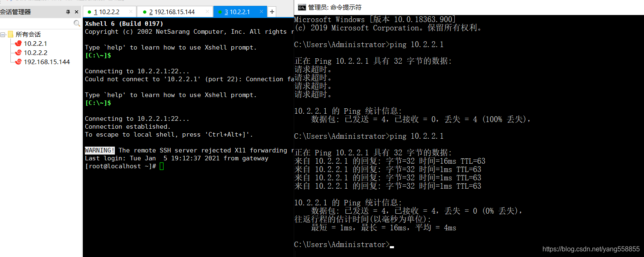Pin the 会话管理器 session manager panel
This screenshot has height=257, width=644.
click(x=68, y=12)
